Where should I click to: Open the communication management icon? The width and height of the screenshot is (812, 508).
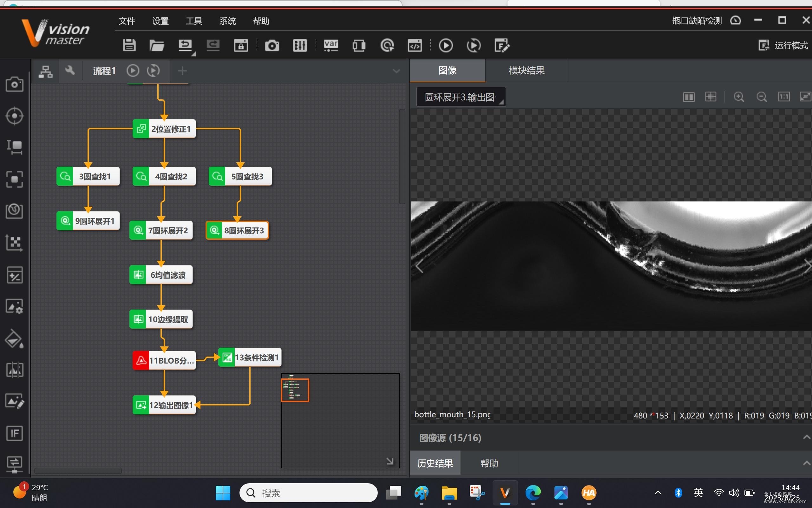(x=359, y=45)
